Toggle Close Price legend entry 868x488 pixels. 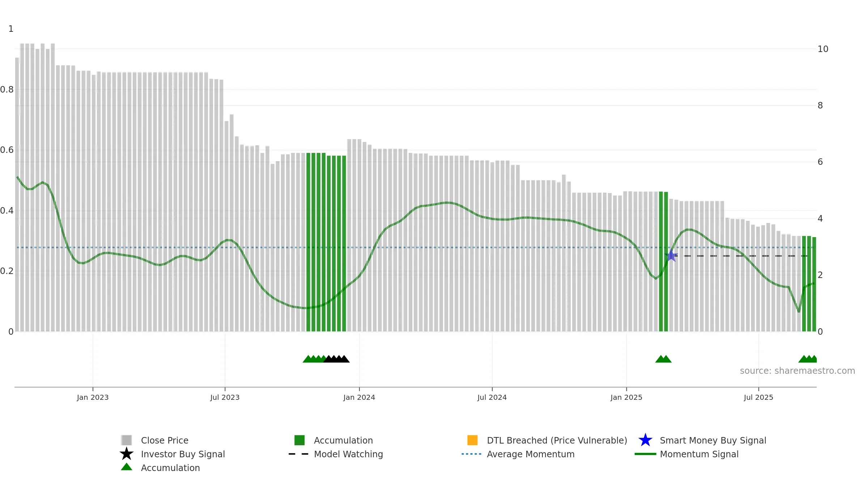[x=165, y=440]
